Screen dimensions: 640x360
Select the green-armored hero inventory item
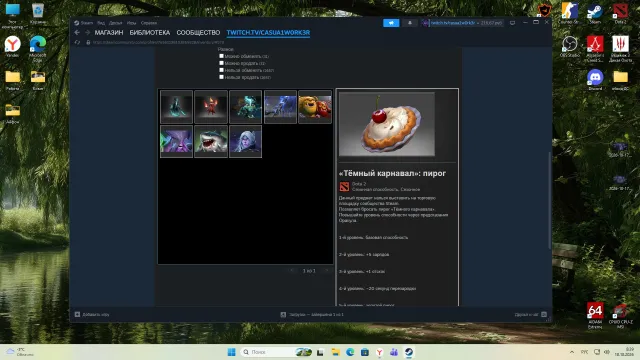coord(245,107)
